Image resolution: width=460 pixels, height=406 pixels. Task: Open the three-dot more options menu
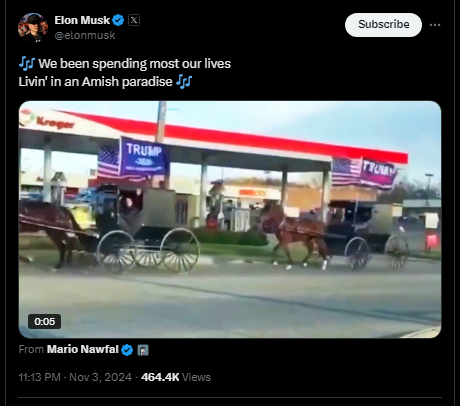pyautogui.click(x=435, y=25)
